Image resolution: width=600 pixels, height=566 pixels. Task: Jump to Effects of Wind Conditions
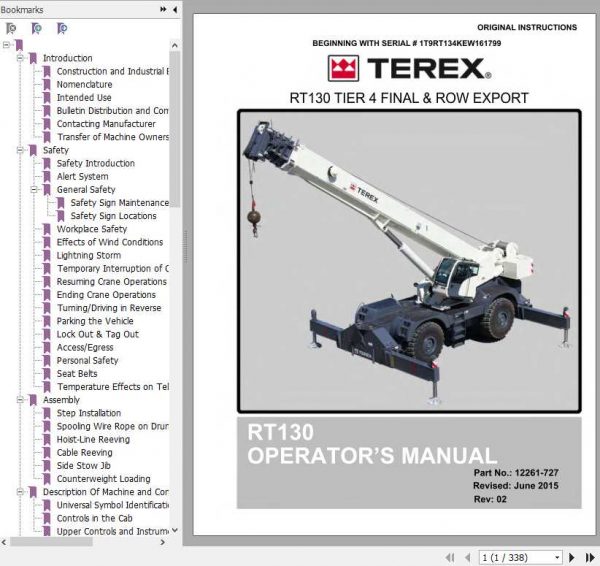tap(110, 242)
